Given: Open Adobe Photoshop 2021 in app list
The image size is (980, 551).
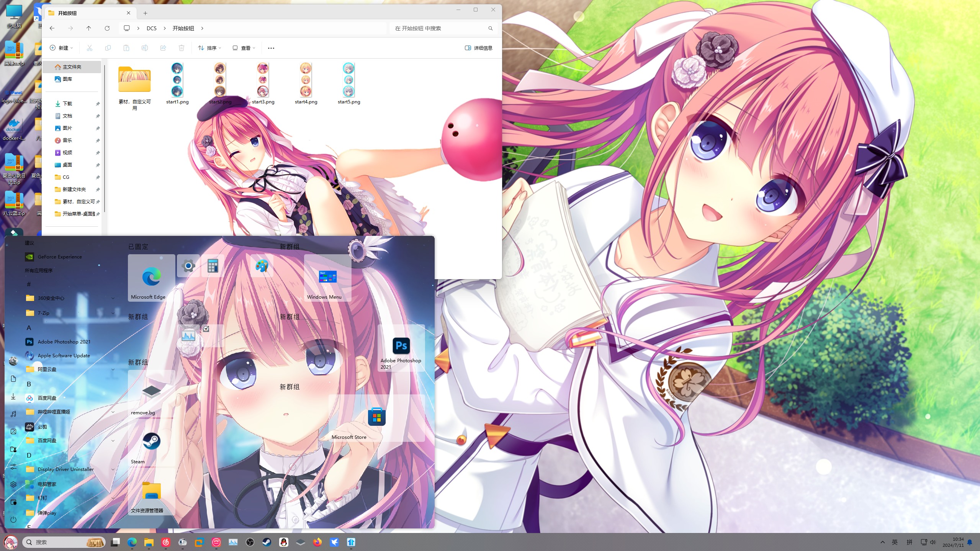Looking at the screenshot, I should [64, 342].
